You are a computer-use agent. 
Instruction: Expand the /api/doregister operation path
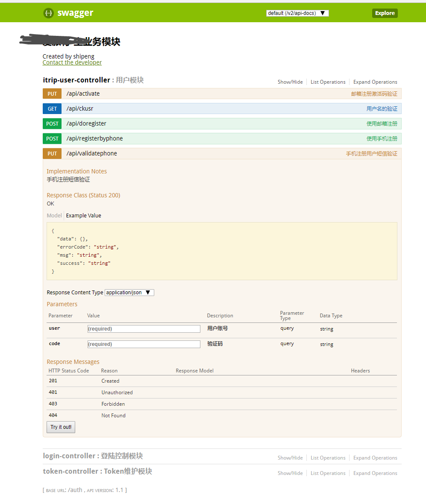[86, 124]
